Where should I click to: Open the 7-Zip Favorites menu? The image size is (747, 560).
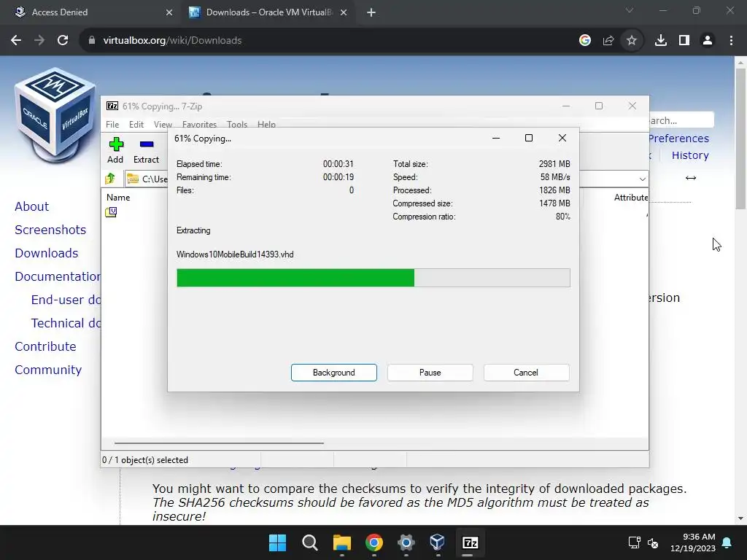coord(199,124)
